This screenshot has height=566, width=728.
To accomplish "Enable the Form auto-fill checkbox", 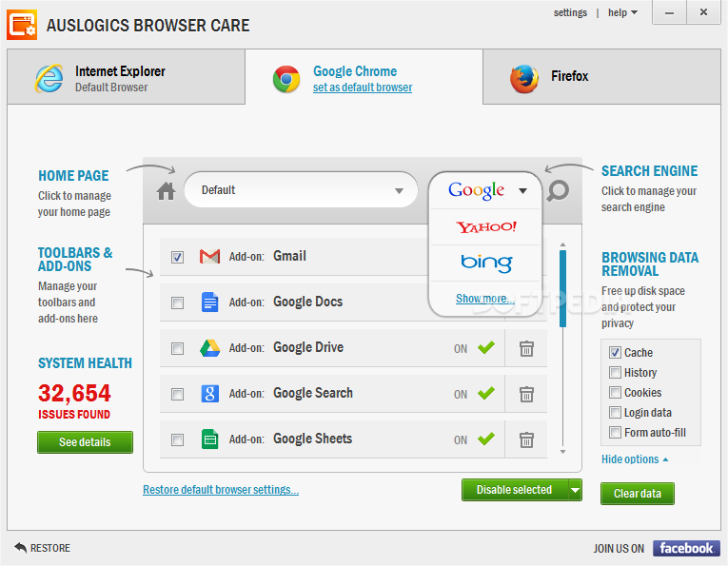I will (x=615, y=433).
